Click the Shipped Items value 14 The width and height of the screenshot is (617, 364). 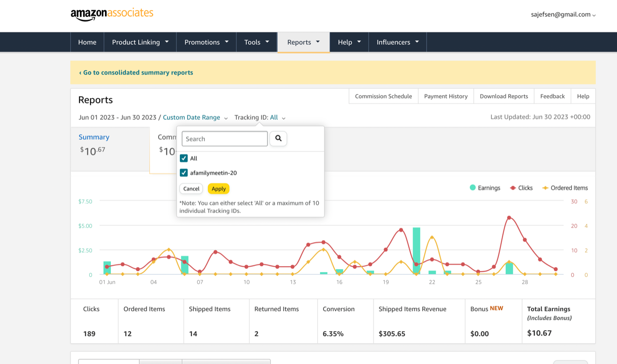tap(193, 334)
